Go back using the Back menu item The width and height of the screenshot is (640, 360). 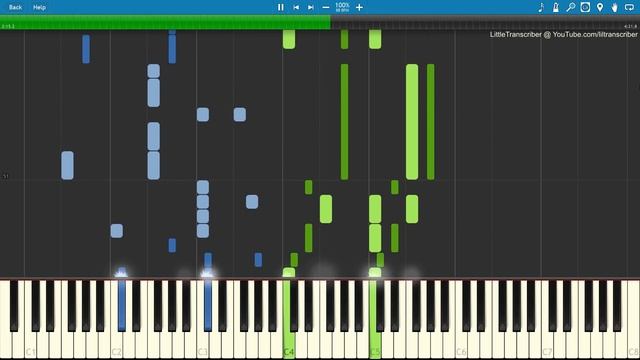pos(16,7)
